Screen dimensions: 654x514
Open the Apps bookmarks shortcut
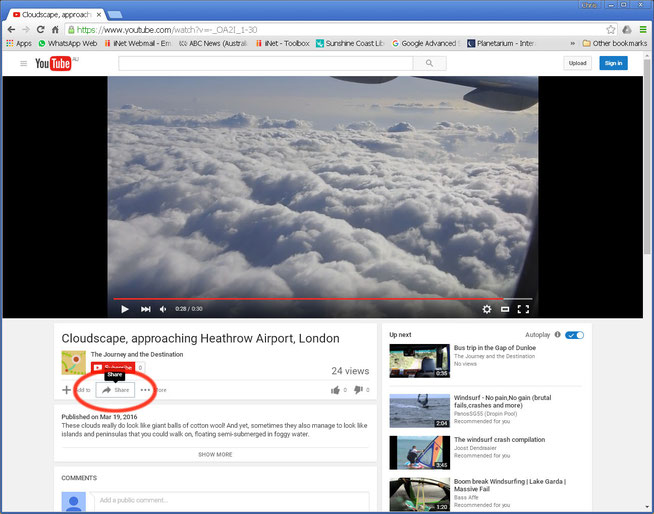[19, 43]
